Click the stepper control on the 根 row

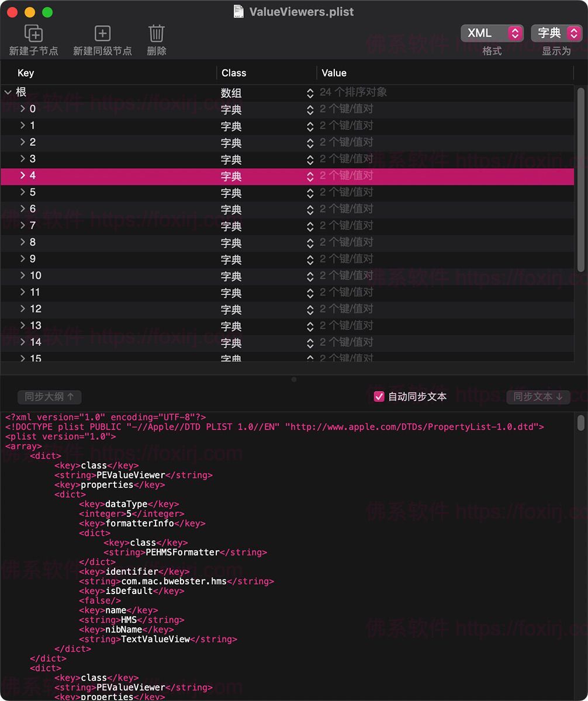pos(310,92)
